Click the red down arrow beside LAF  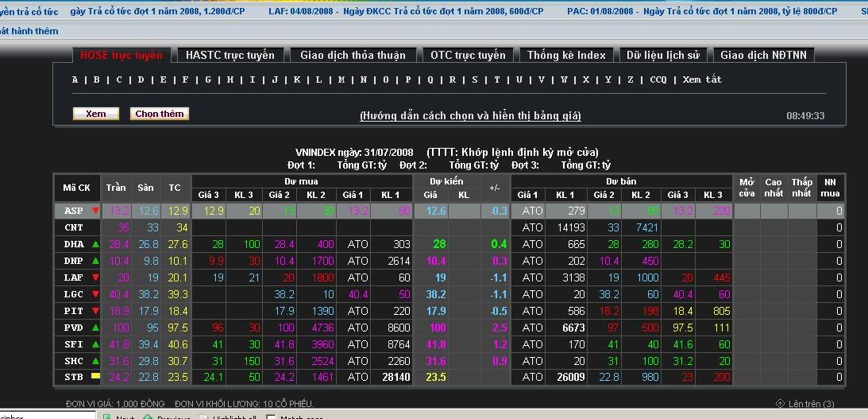(95, 277)
